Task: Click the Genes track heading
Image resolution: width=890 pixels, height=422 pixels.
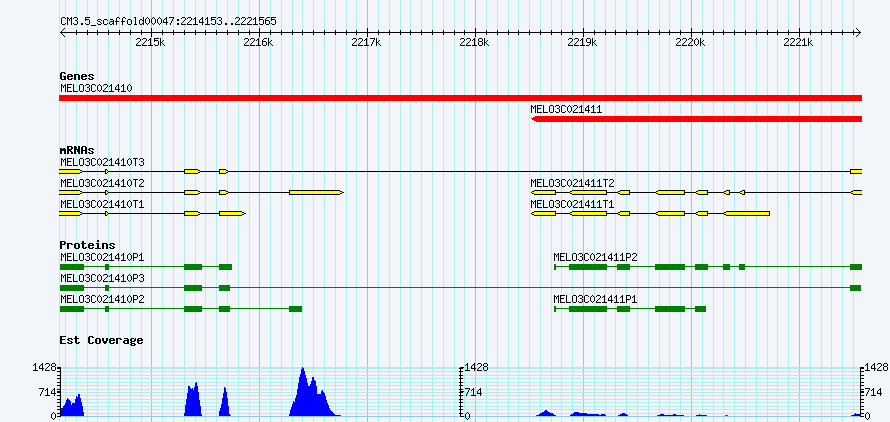Action: (77, 76)
